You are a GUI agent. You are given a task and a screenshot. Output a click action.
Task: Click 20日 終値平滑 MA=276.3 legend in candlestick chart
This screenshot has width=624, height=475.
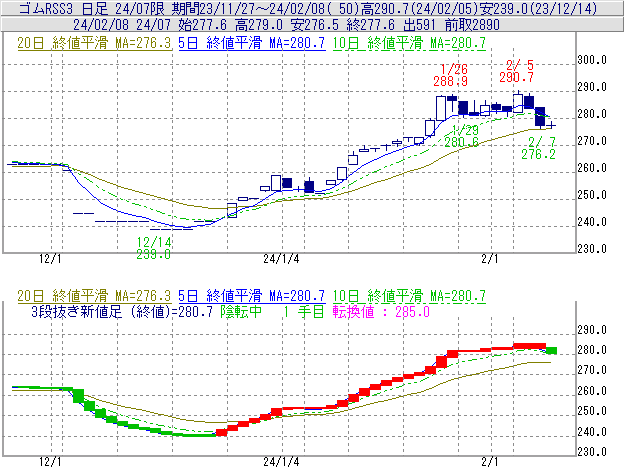pyautogui.click(x=94, y=43)
